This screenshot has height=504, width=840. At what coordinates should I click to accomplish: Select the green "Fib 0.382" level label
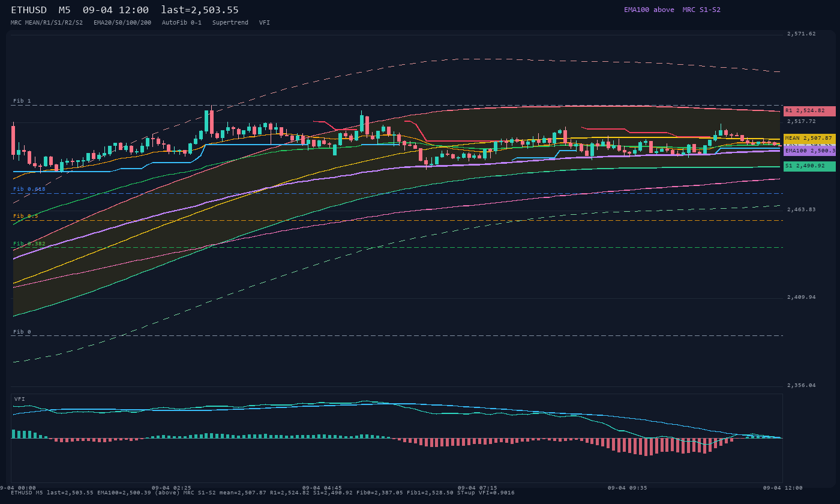tap(29, 244)
